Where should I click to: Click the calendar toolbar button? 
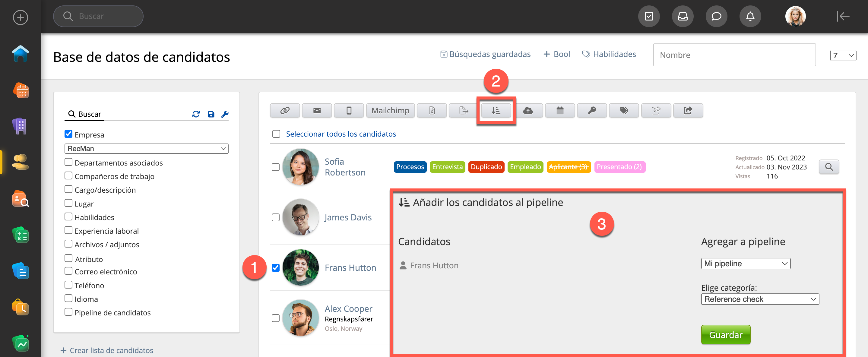560,110
